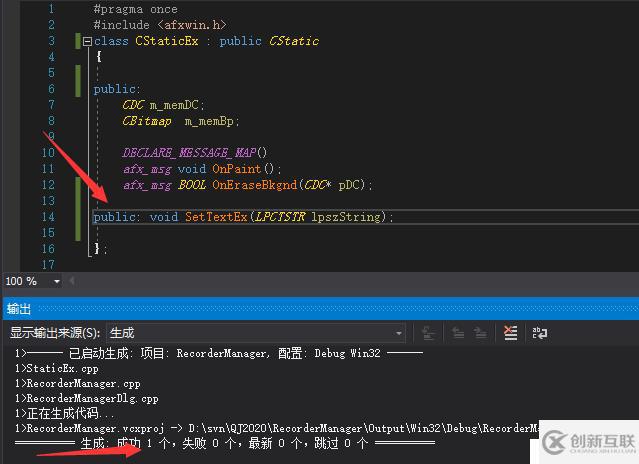
Task: Click the text '#pragma once' on line 1
Action: coord(135,9)
